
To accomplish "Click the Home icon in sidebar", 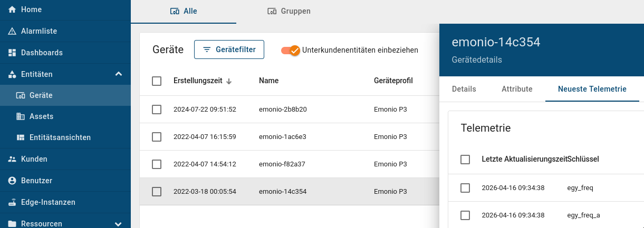I will (12, 10).
